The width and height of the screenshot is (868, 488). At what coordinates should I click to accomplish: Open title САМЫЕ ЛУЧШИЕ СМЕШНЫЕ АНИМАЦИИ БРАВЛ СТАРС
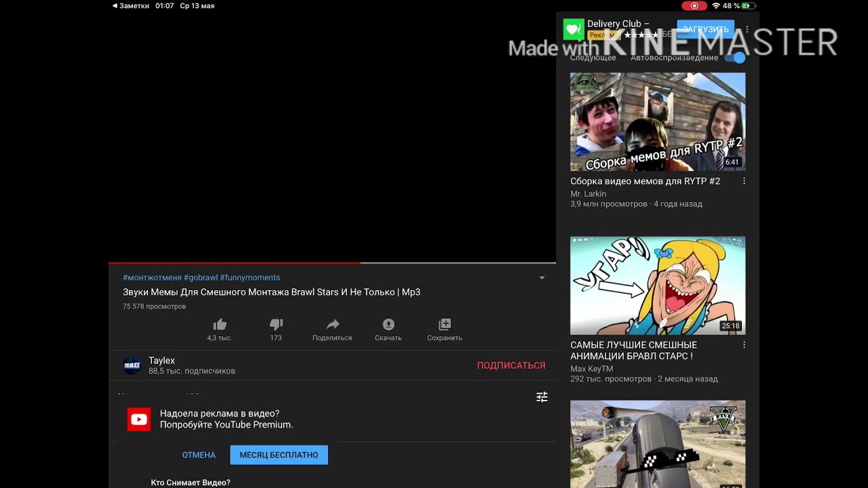click(x=634, y=350)
